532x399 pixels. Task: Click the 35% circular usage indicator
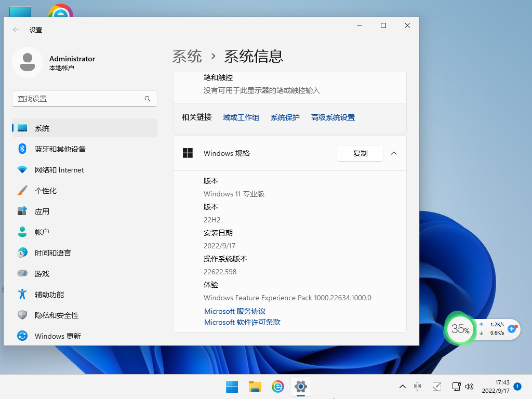tap(459, 329)
